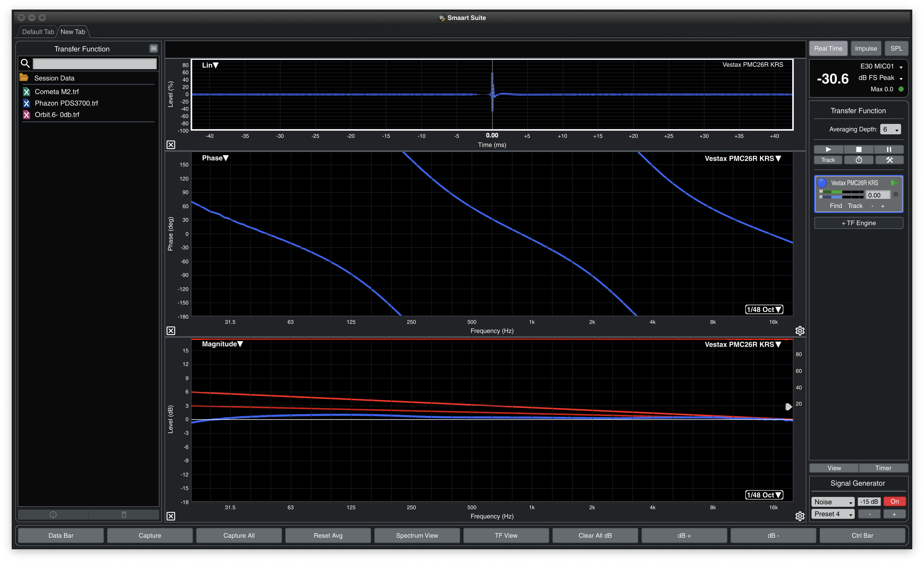Click the info icon below the data list
Screen dimensions: 924x563
(x=53, y=514)
